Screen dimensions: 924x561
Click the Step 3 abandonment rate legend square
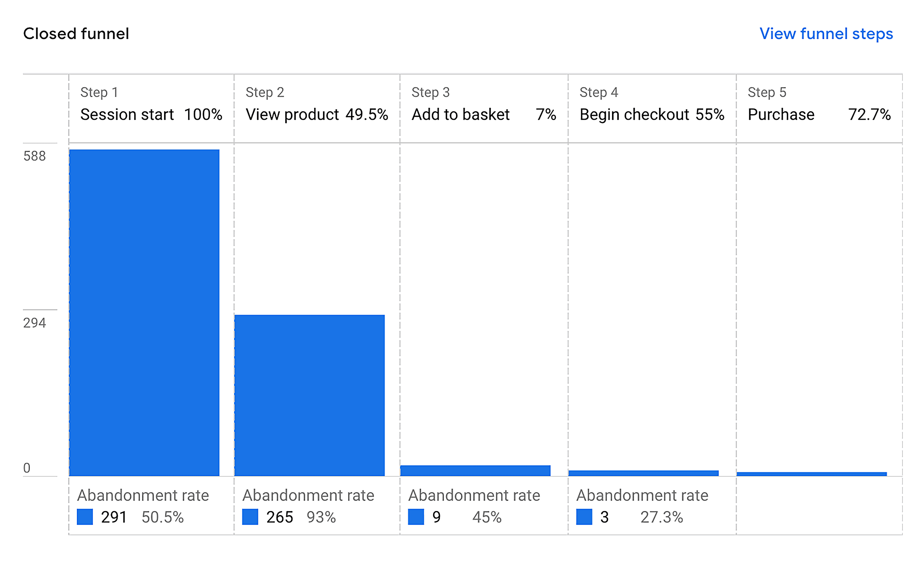point(416,518)
